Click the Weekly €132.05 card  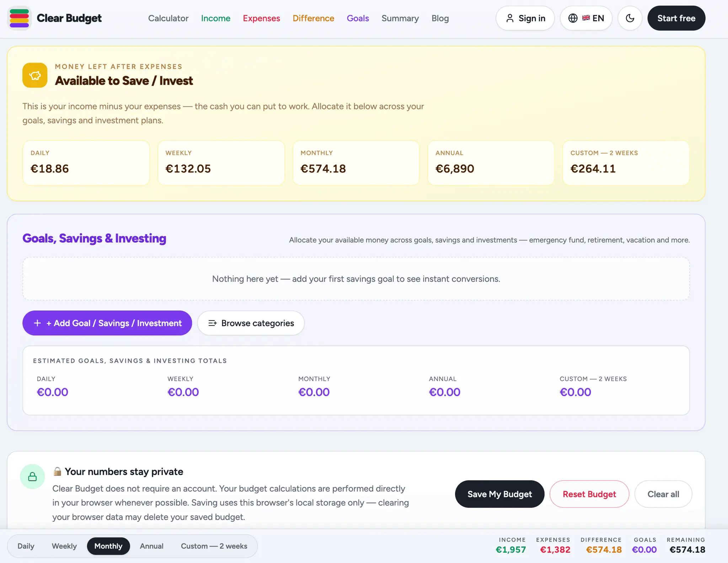click(221, 163)
